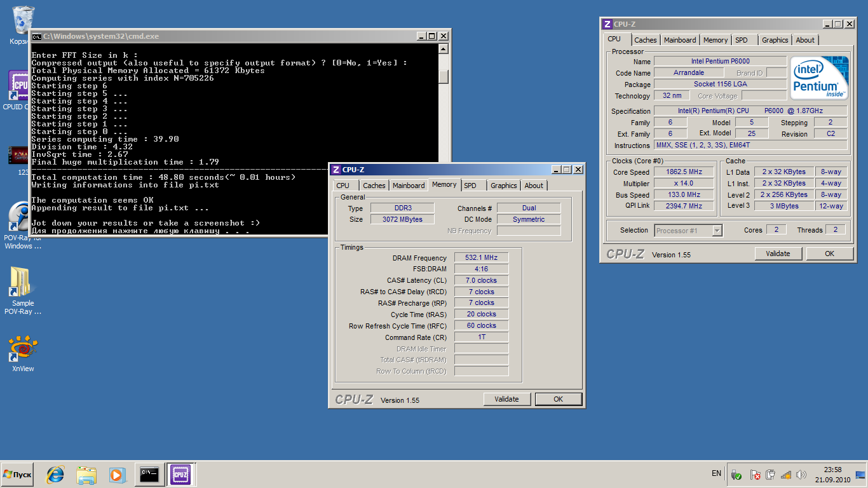868x488 pixels.
Task: Click the 32 nm technology field
Action: 672,96
